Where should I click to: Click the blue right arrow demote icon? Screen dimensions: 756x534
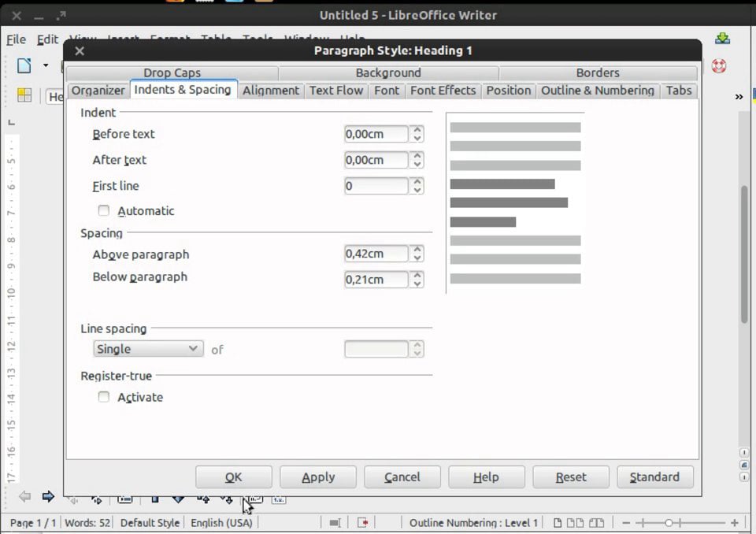pyautogui.click(x=48, y=496)
